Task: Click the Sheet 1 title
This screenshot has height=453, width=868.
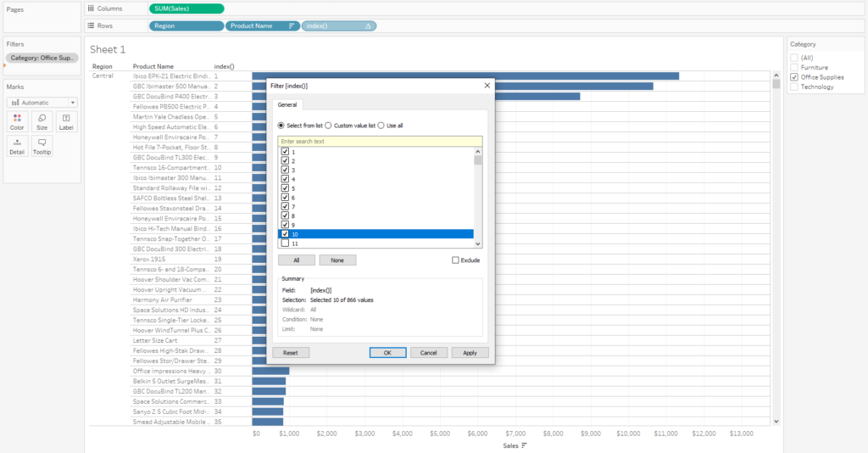Action: [108, 49]
